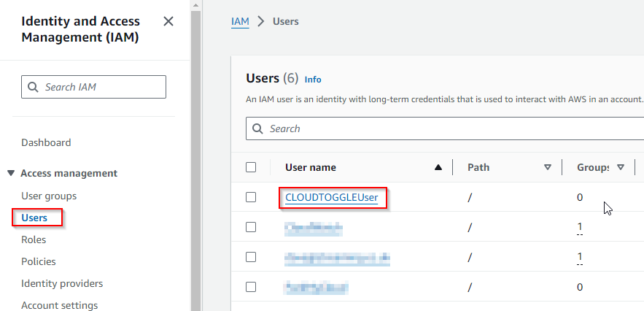Collapse the Access management section

11,173
